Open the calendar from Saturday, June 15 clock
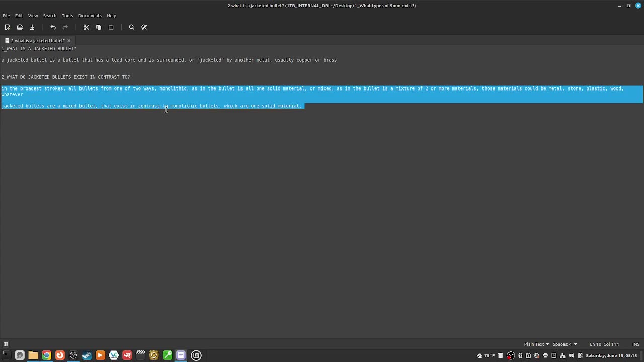Viewport: 644px width, 362px height. (x=611, y=356)
